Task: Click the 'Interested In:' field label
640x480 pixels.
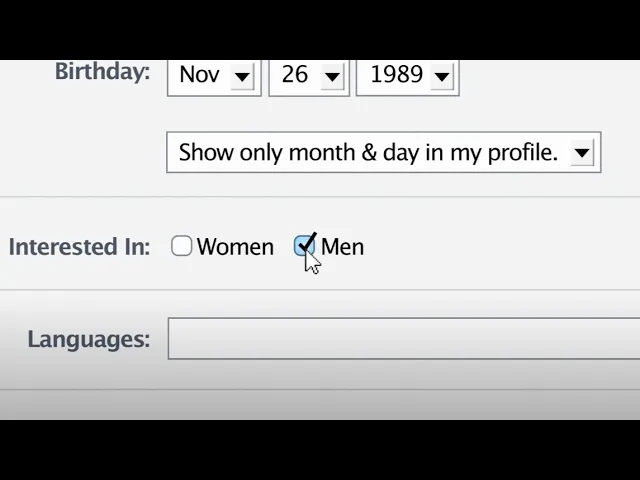Action: pyautogui.click(x=79, y=247)
